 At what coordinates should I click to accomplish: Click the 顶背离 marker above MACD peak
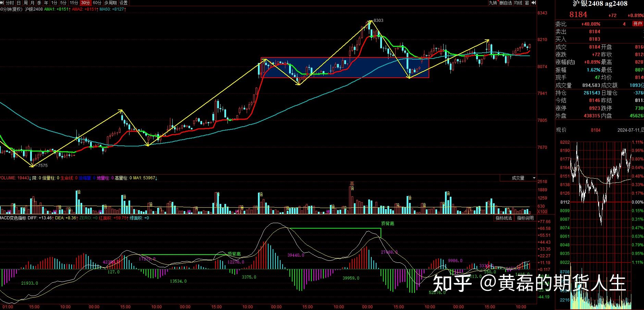(x=387, y=223)
